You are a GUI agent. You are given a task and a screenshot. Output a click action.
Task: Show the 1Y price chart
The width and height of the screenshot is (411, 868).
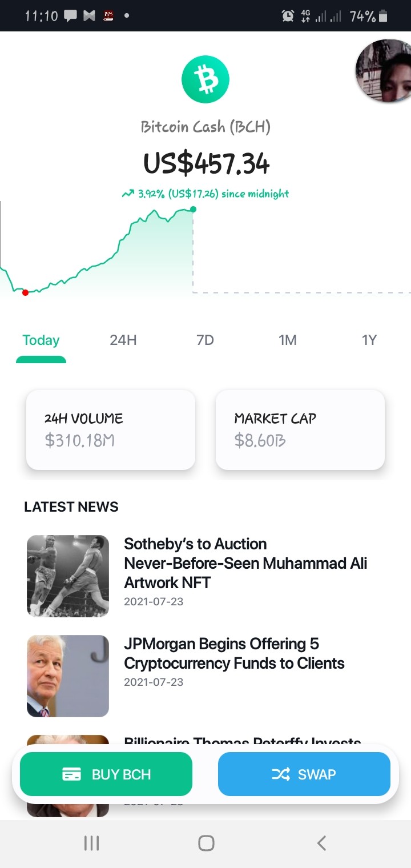pyautogui.click(x=369, y=340)
